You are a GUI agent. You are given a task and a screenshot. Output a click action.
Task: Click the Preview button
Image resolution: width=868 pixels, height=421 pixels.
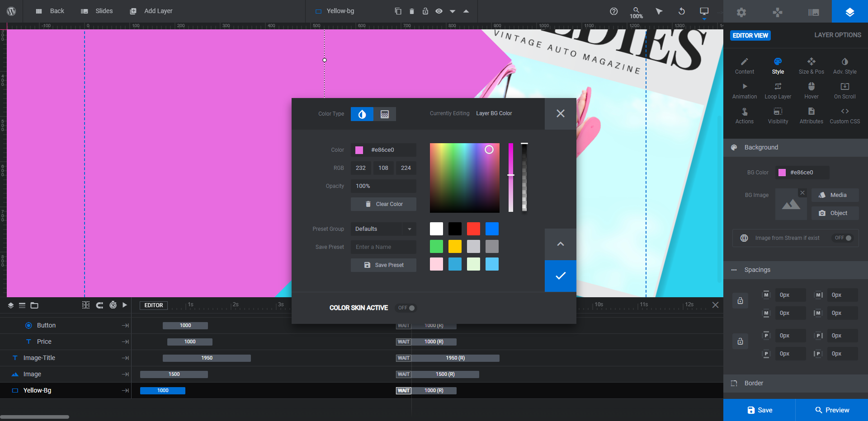832,410
